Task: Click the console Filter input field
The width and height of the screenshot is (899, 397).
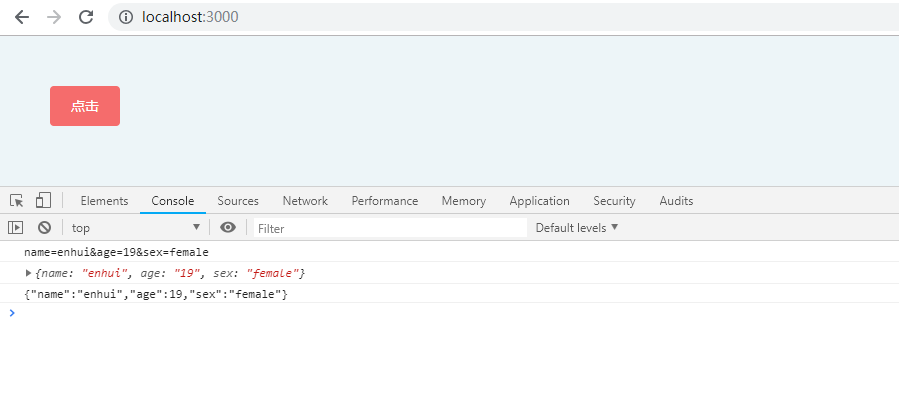Action: 390,228
